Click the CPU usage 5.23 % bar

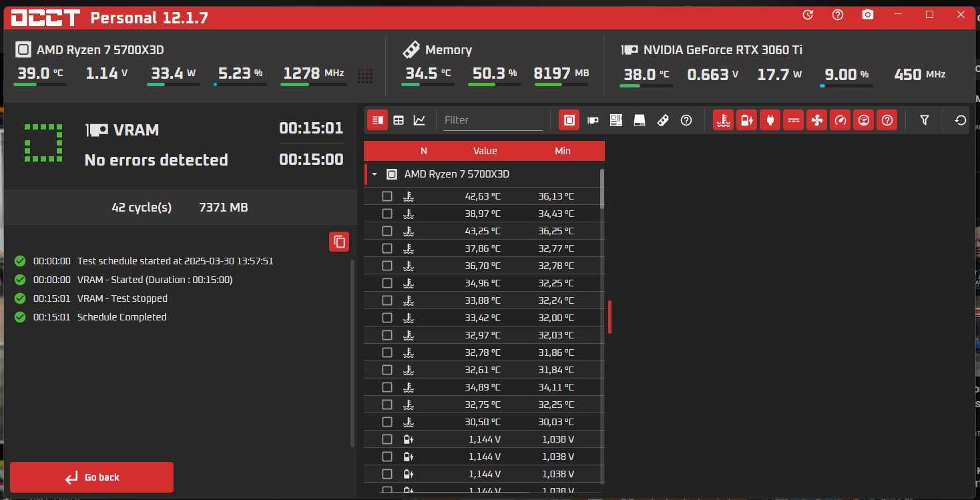click(240, 85)
